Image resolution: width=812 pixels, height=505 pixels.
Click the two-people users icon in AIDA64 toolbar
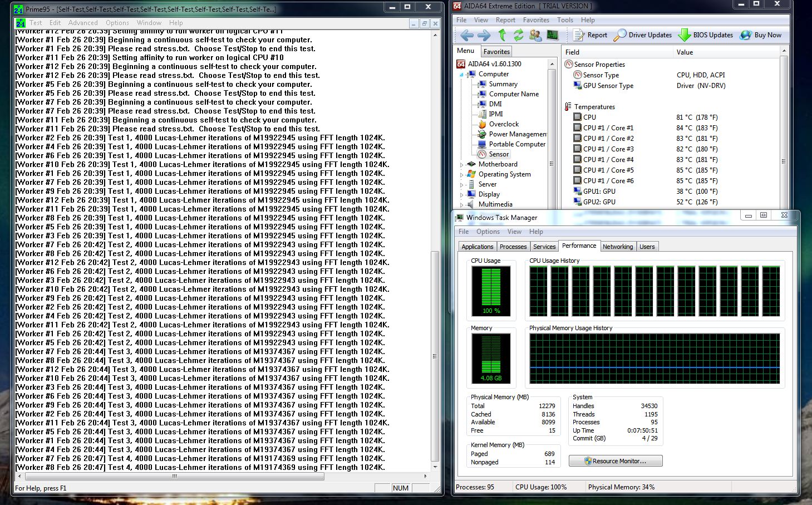click(x=535, y=35)
